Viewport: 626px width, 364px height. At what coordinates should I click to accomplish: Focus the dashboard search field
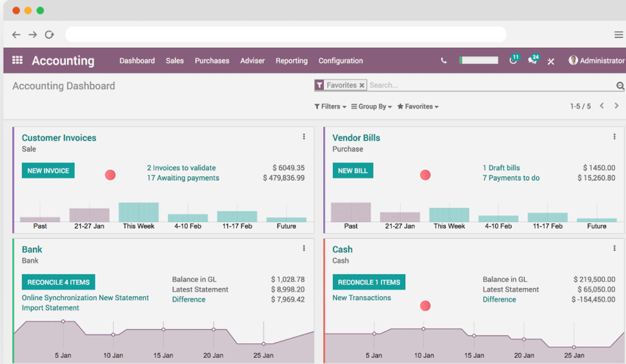pyautogui.click(x=490, y=85)
